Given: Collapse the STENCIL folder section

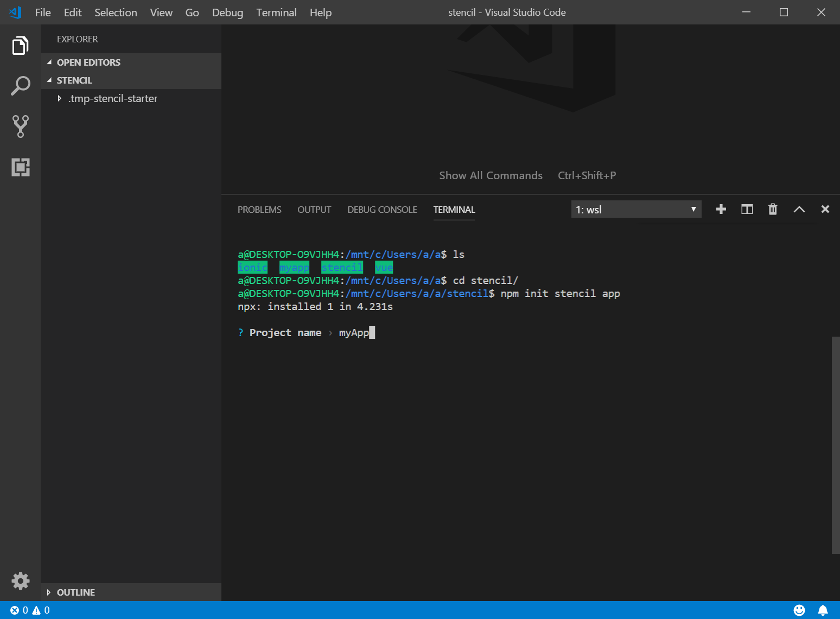Looking at the screenshot, I should coord(74,80).
